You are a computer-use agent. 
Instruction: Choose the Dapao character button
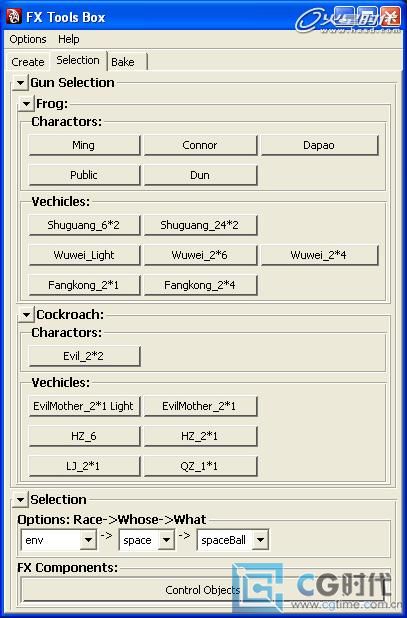(319, 145)
